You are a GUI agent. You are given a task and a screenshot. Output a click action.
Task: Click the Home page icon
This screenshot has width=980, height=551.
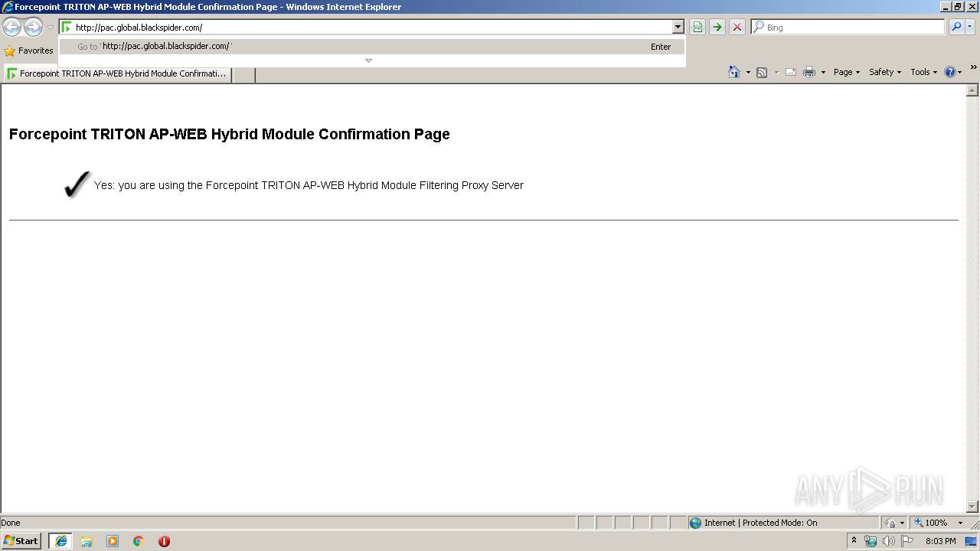733,72
